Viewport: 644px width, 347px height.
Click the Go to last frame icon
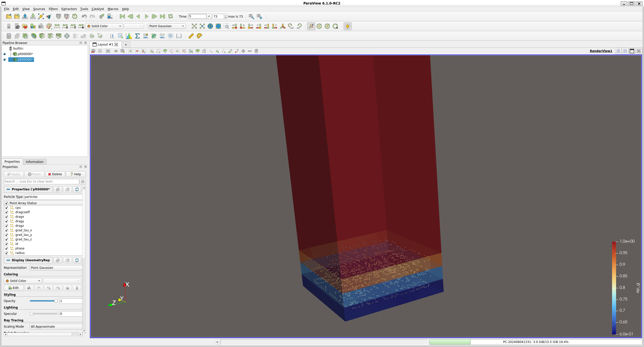click(x=163, y=17)
